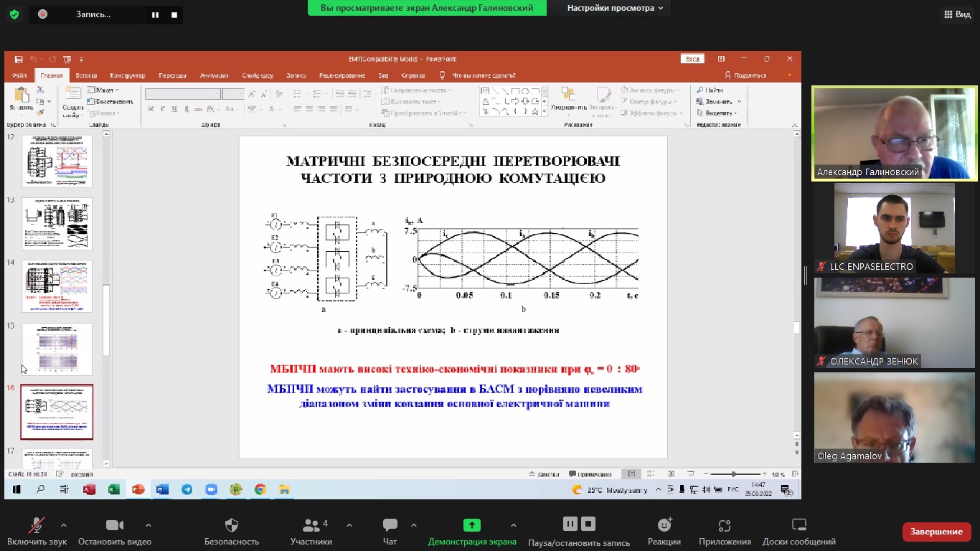
Task: Select LLC ENPASELECTRO video tile
Action: pos(894,228)
